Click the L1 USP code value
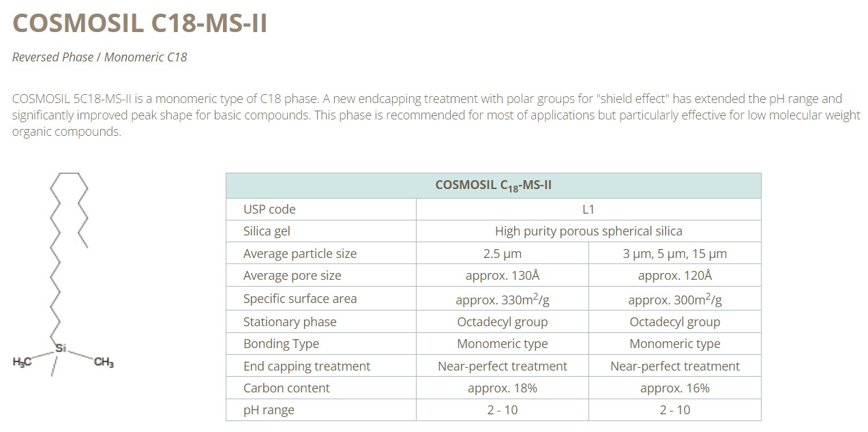 pyautogui.click(x=588, y=210)
